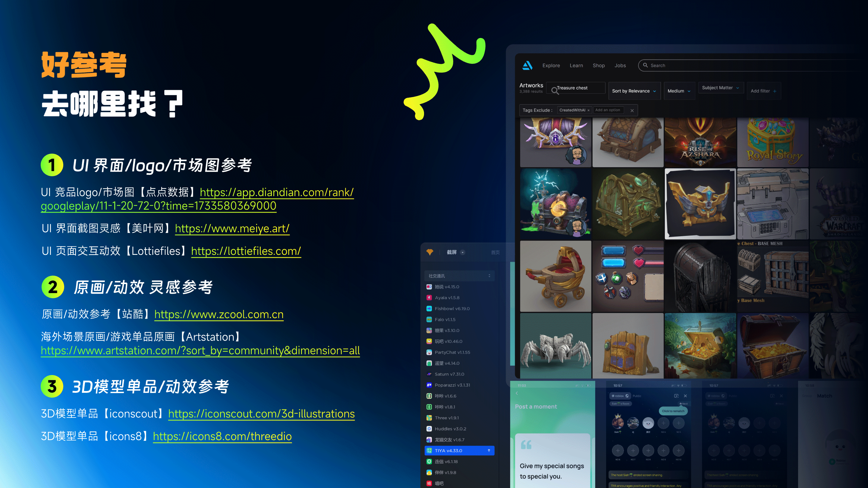Select the Saturn v7.31.0 app icon
The width and height of the screenshot is (868, 488).
click(429, 374)
